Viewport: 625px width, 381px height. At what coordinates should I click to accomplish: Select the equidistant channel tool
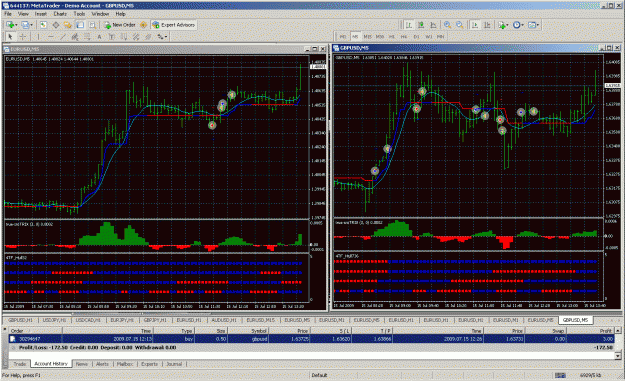point(75,37)
